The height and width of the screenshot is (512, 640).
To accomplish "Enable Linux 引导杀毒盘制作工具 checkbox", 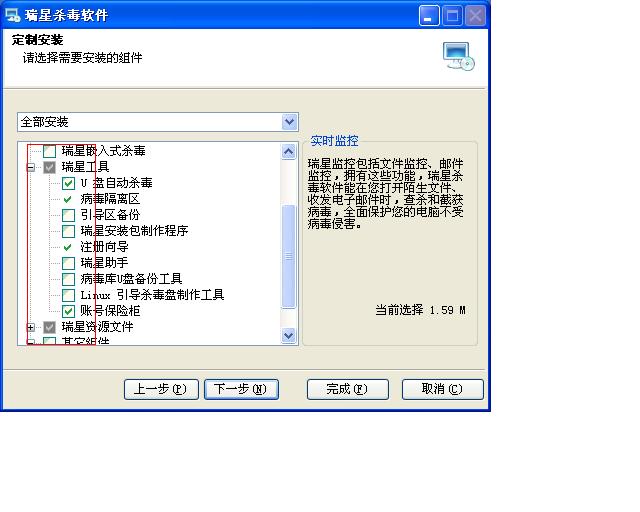I will [x=68, y=295].
